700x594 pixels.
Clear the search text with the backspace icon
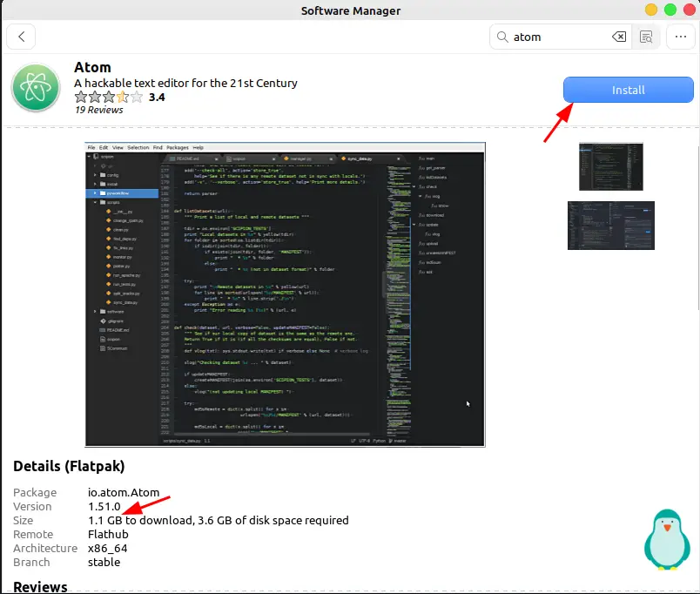tap(619, 37)
